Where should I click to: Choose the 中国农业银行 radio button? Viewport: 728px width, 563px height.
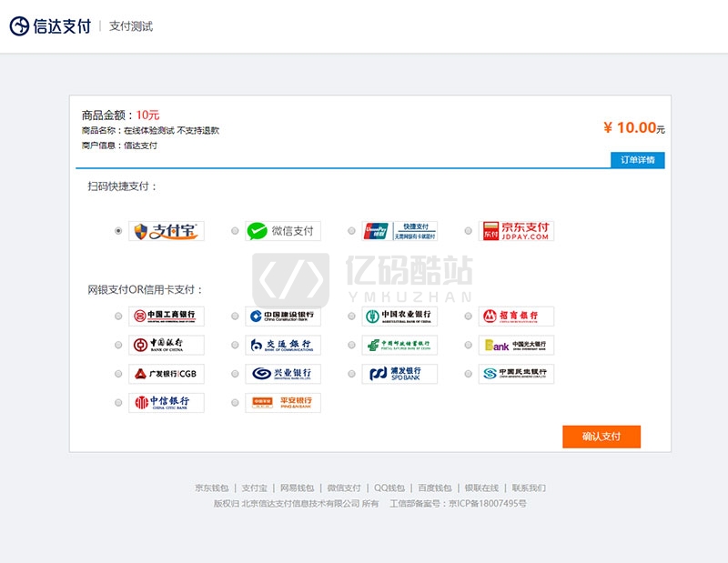(x=351, y=317)
